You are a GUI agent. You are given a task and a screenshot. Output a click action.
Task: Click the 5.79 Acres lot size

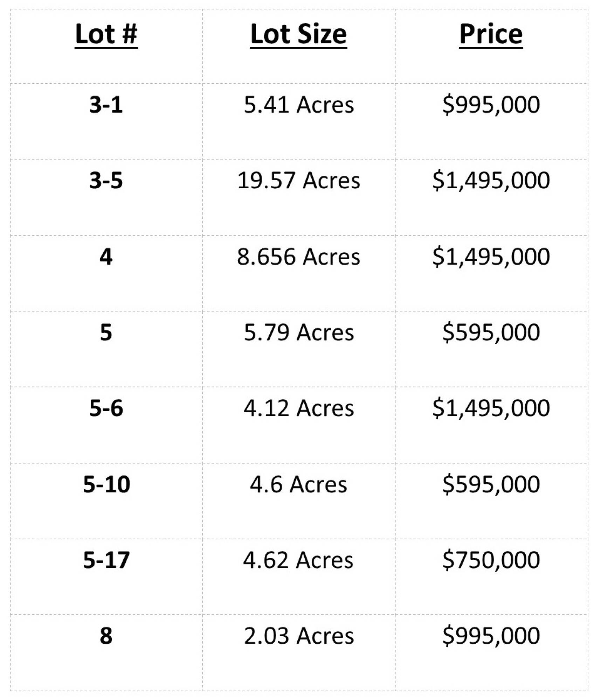point(298,332)
